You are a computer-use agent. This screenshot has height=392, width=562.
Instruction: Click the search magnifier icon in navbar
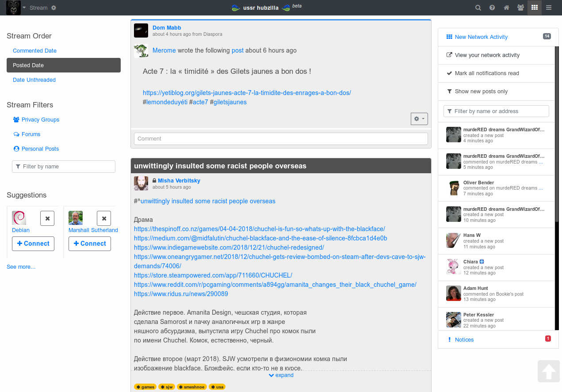coord(478,8)
